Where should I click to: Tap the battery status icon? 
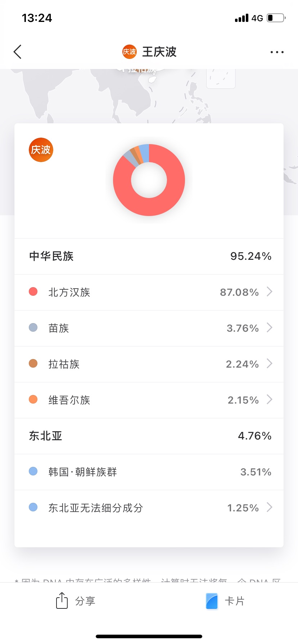pyautogui.click(x=276, y=18)
